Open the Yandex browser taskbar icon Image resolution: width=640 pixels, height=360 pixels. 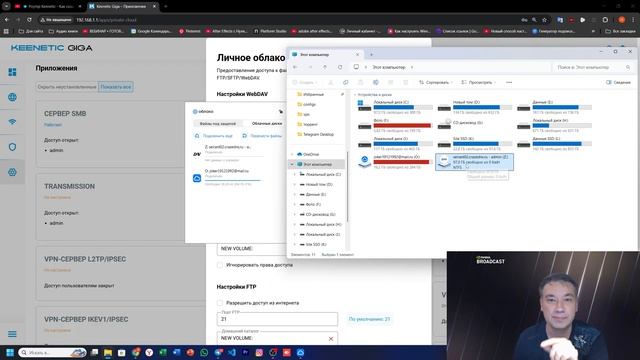pyautogui.click(x=149, y=352)
